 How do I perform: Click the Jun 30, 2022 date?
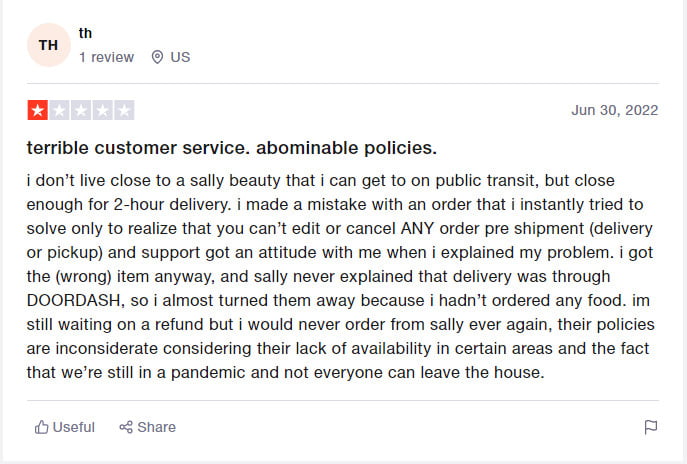(x=614, y=110)
